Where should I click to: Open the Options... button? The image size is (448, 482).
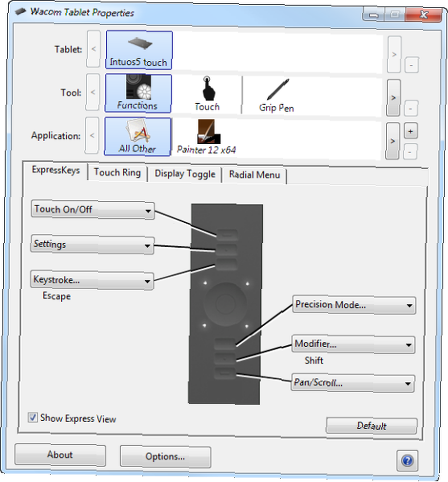pyautogui.click(x=165, y=456)
